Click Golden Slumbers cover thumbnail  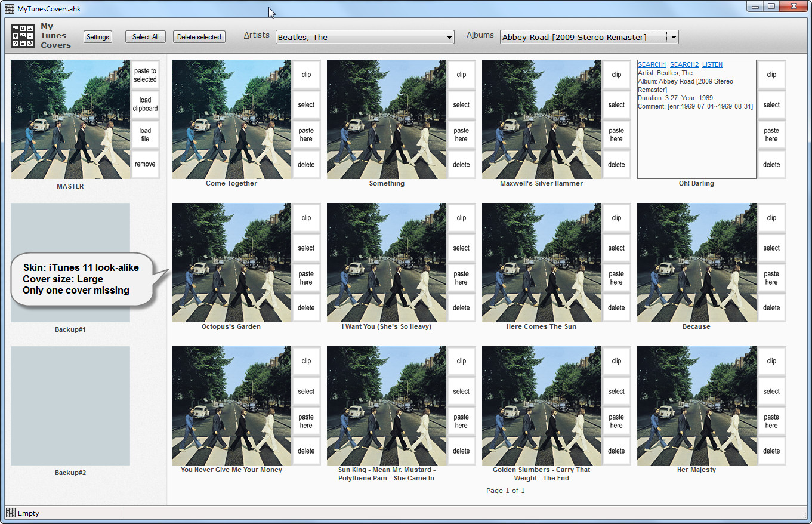pos(542,406)
